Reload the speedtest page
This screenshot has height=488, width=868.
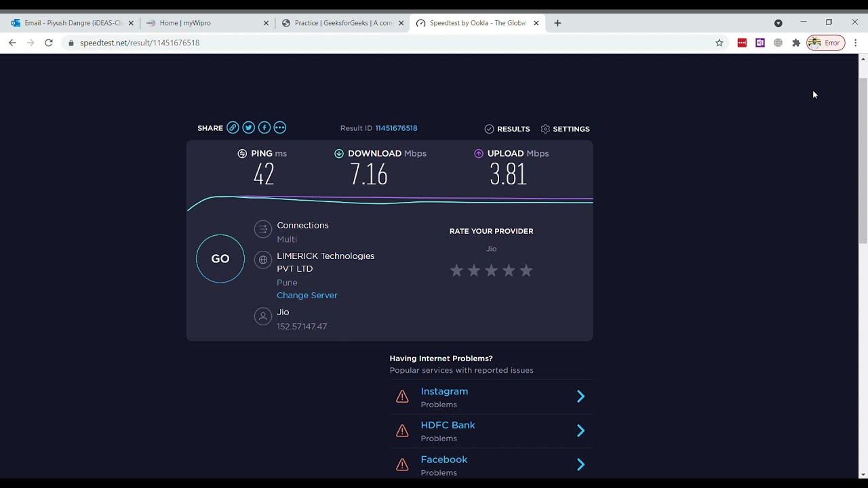49,43
